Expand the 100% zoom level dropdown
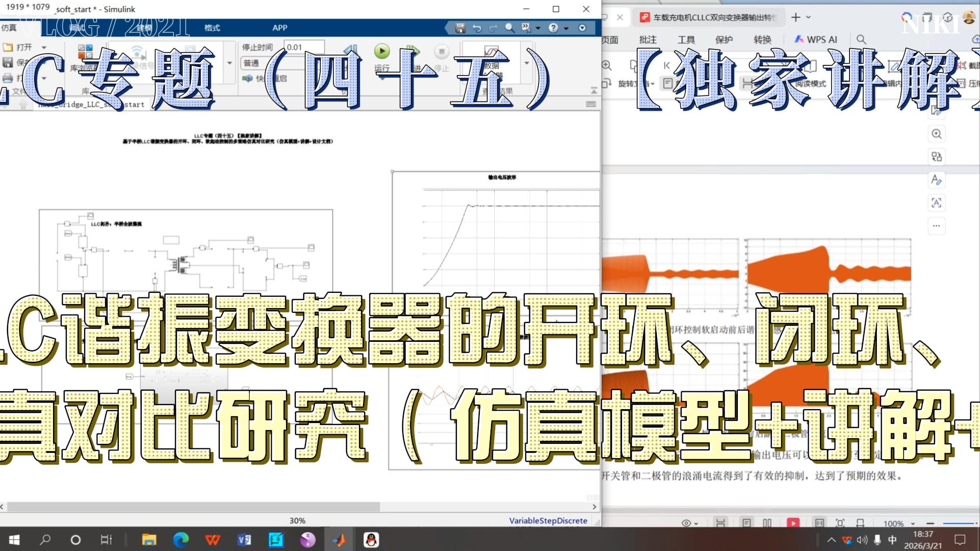980x551 pixels. click(x=913, y=523)
